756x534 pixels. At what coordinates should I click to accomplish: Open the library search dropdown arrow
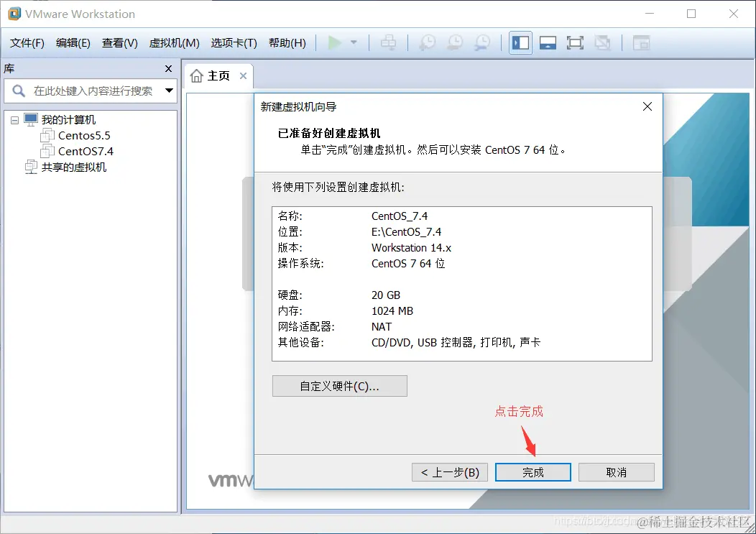coord(168,91)
